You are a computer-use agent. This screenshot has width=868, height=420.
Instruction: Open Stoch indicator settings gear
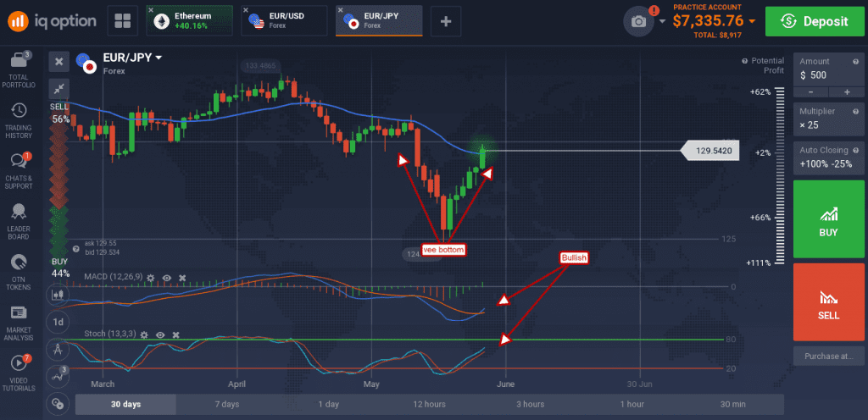(x=144, y=334)
